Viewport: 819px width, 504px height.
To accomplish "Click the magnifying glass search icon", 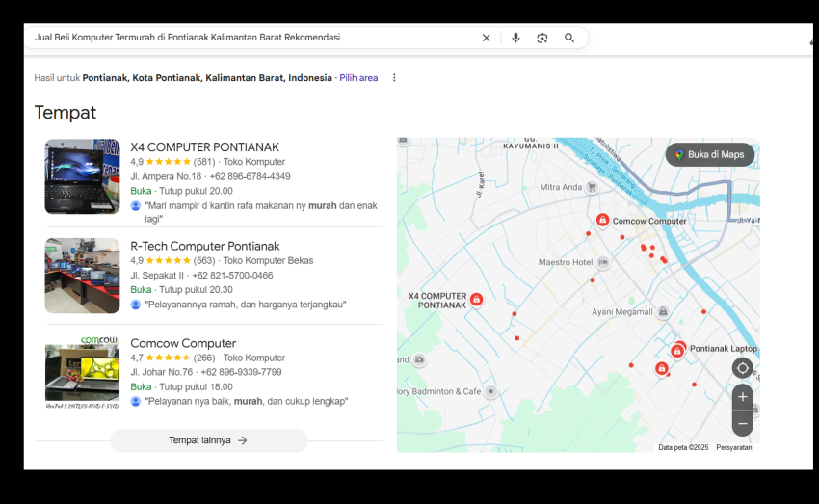I will [569, 38].
